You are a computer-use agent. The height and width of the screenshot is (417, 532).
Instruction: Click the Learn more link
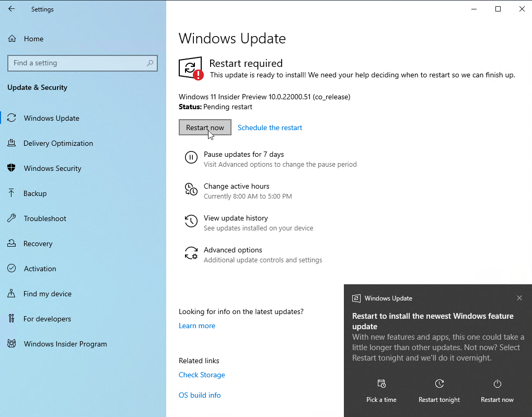point(197,326)
